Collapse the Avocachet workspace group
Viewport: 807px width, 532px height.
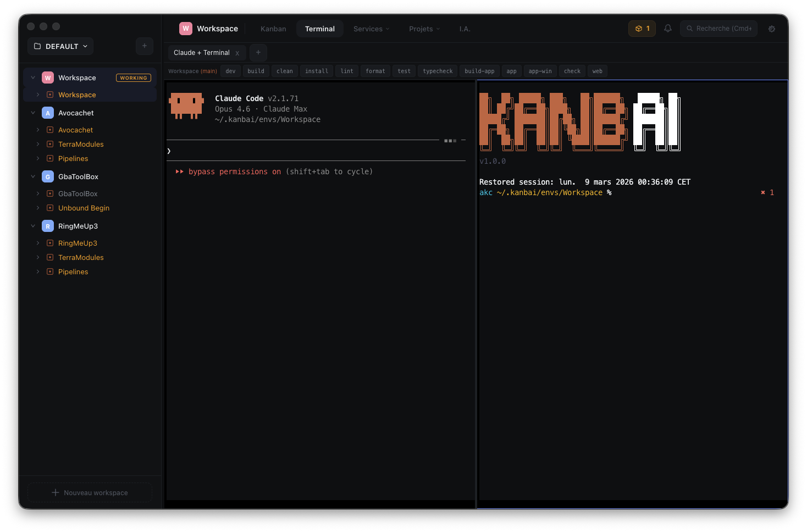[x=33, y=113]
